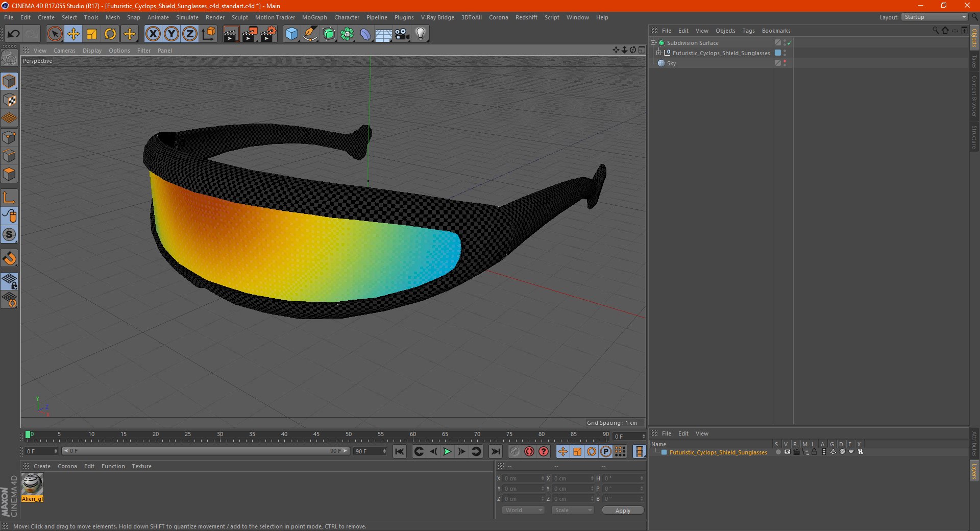Open the Layout Startup dropdown

(x=935, y=17)
